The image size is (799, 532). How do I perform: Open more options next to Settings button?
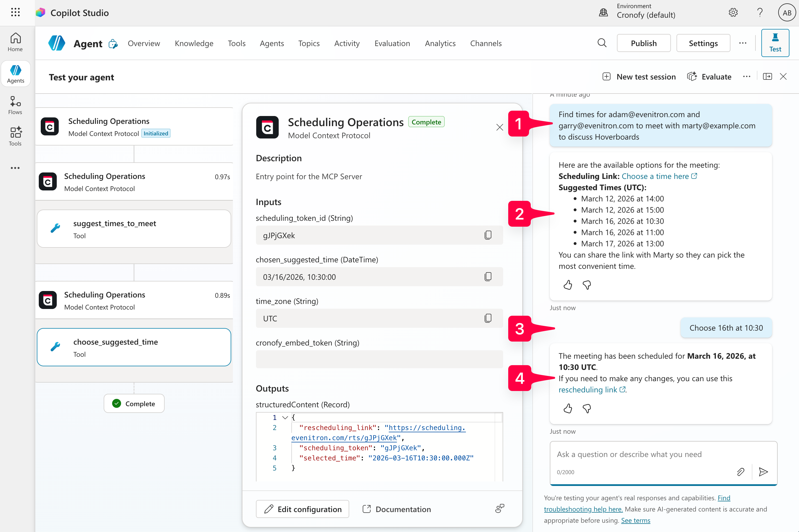click(x=743, y=43)
